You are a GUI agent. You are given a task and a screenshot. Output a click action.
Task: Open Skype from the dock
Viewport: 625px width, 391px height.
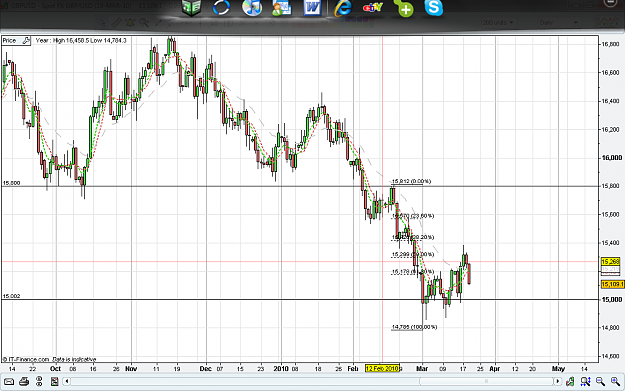pos(434,8)
